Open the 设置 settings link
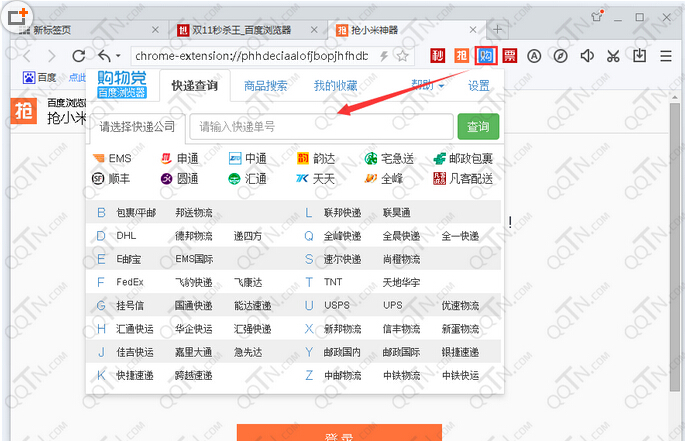 (x=479, y=86)
